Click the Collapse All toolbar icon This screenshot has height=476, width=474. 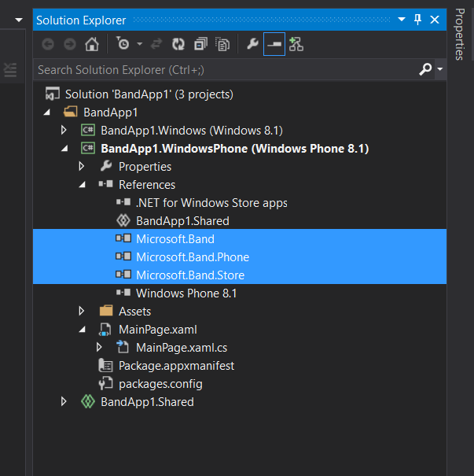[200, 44]
